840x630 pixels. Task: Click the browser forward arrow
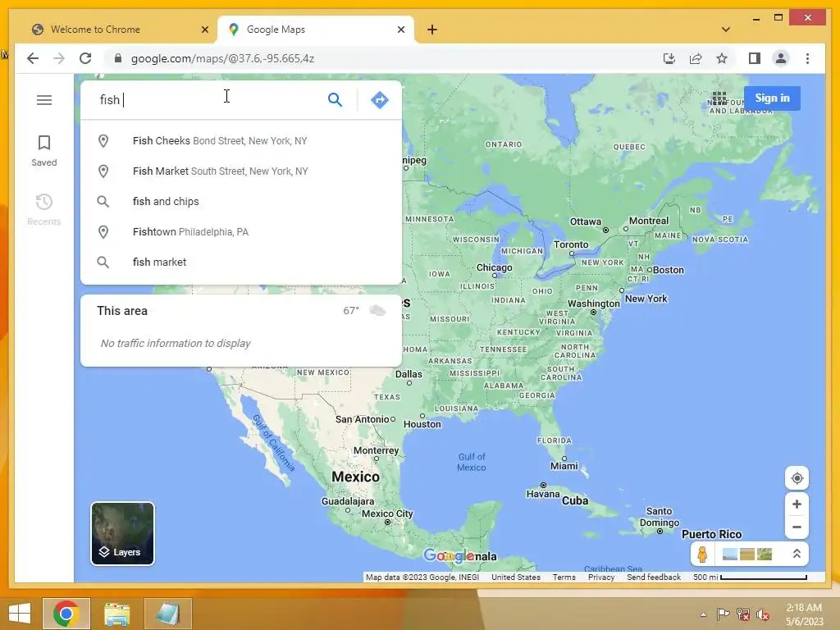[x=59, y=58]
